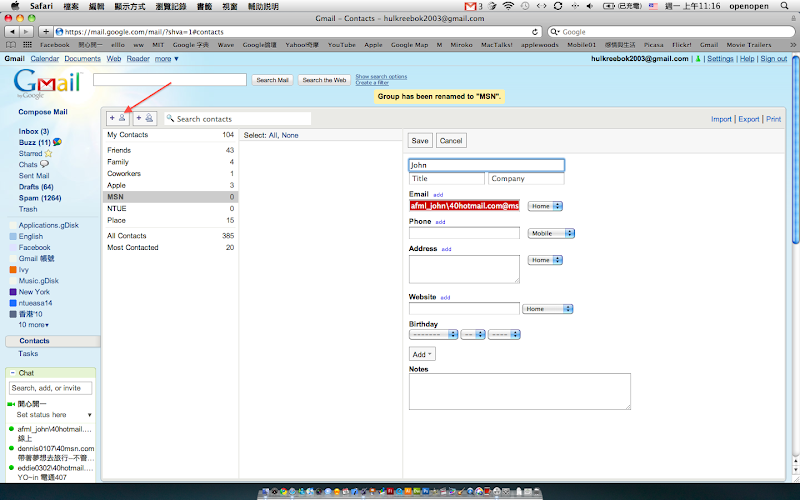Click the sync arrows icon in menu bar
800x500 pixels.
point(558,6)
